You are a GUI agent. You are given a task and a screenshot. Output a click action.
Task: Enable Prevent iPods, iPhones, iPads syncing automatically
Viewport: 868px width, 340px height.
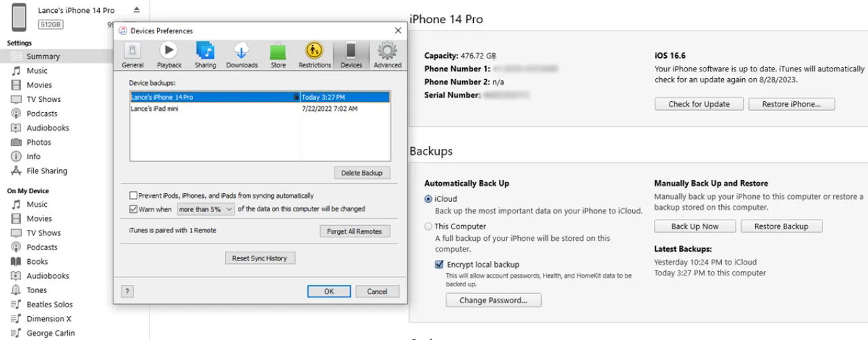[x=133, y=196]
